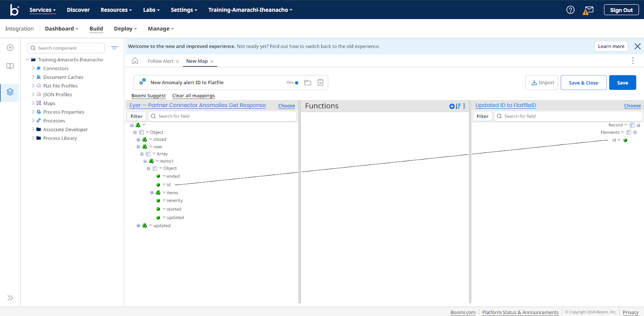Click the Boomi Suggest link
Screen dimensions: 644x316
pos(149,96)
